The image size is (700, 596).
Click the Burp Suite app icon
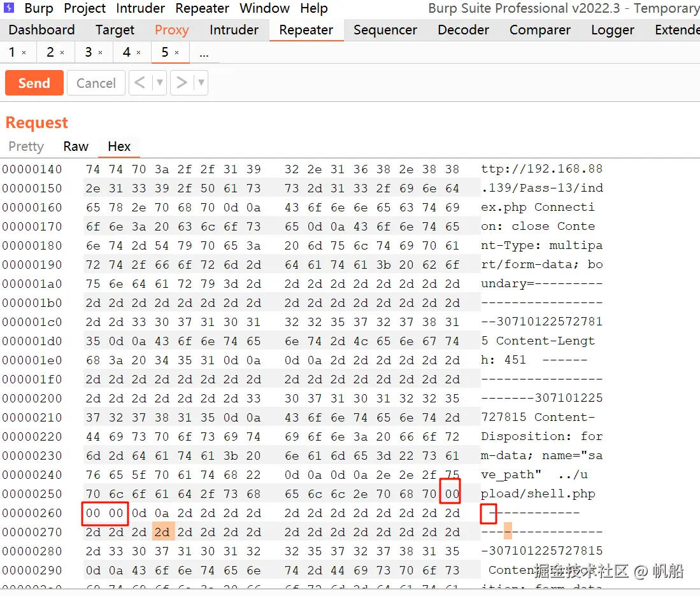coord(9,8)
